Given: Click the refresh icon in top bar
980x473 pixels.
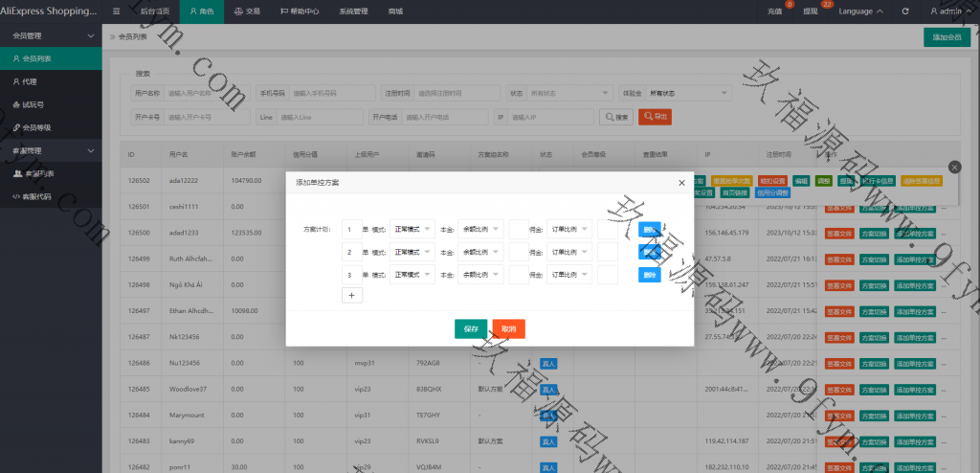Looking at the screenshot, I should [905, 11].
